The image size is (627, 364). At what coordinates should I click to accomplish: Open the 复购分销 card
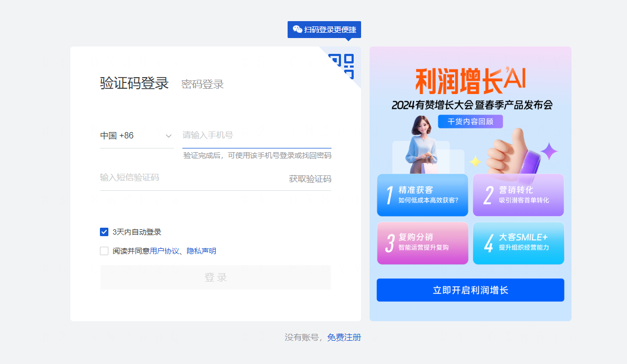coord(422,243)
